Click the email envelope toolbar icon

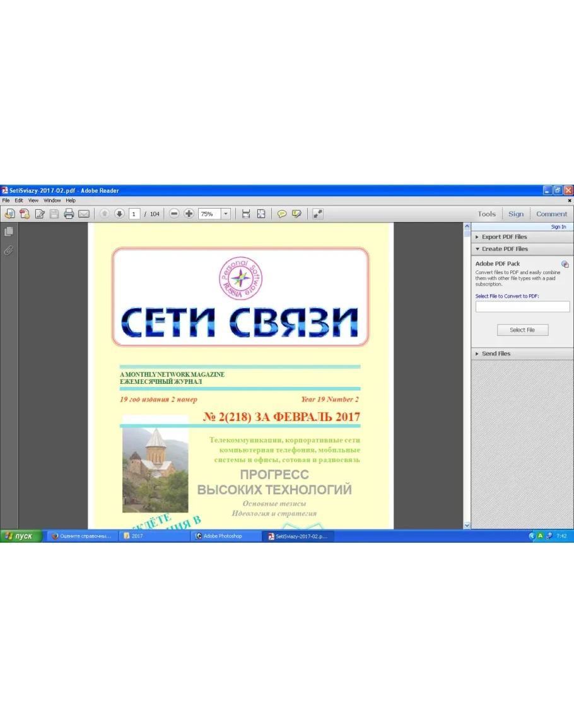pos(83,214)
